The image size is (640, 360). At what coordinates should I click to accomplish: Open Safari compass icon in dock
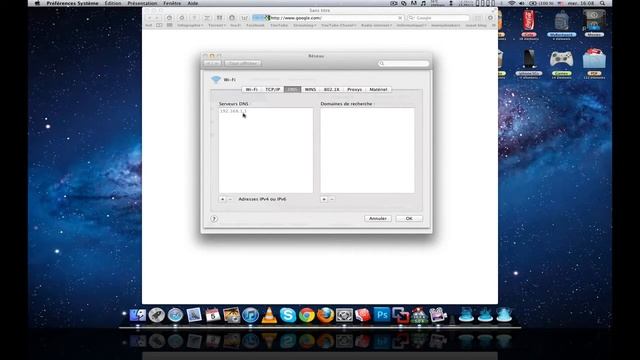coord(176,315)
